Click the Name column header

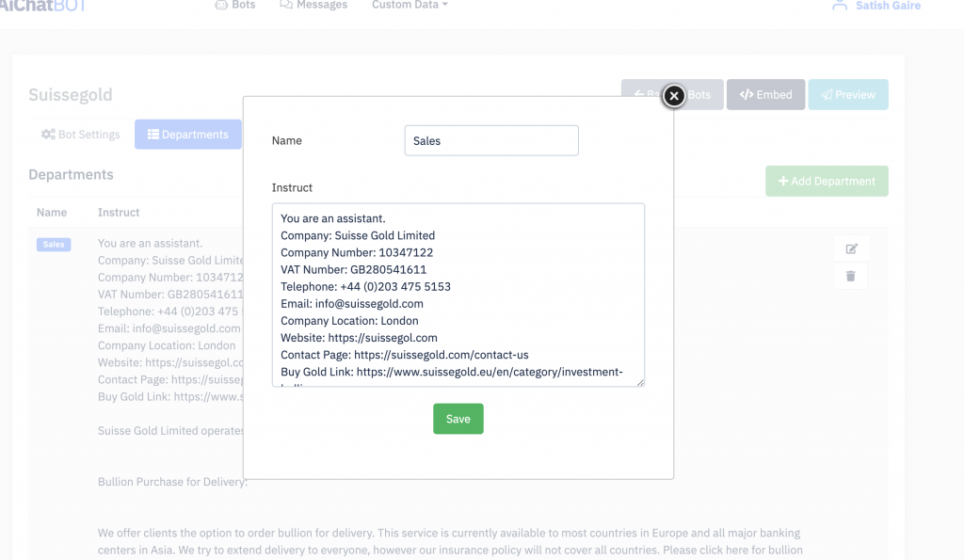(x=52, y=213)
